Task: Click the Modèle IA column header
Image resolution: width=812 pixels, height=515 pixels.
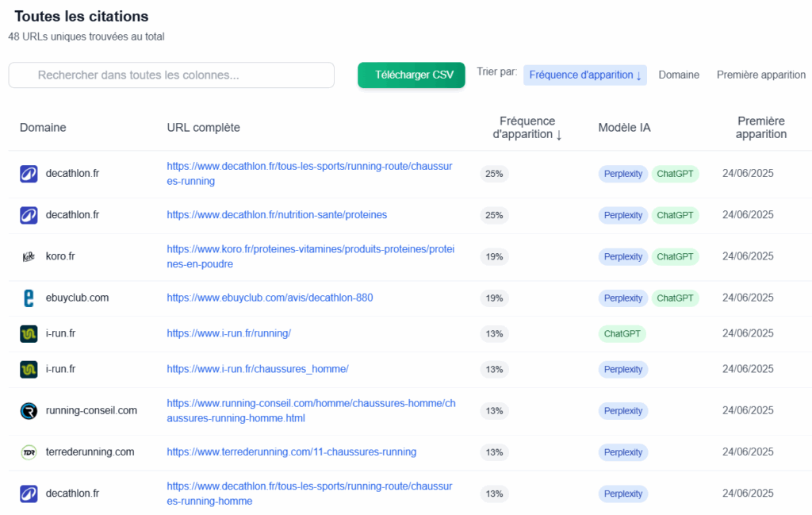Action: coord(625,128)
